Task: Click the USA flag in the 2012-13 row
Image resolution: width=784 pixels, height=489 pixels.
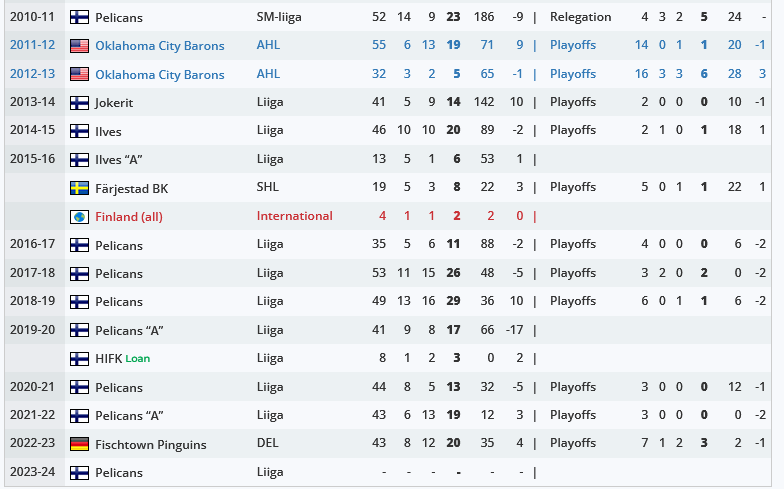Action: [79, 74]
